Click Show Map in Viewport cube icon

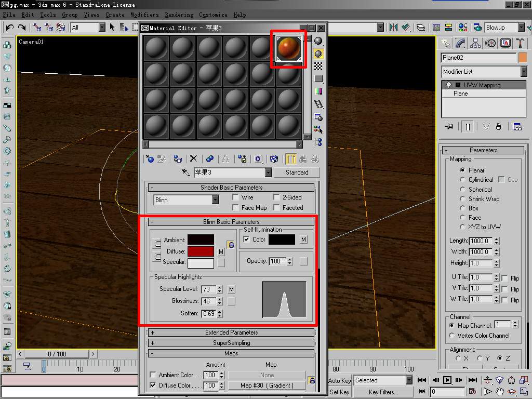[274, 159]
